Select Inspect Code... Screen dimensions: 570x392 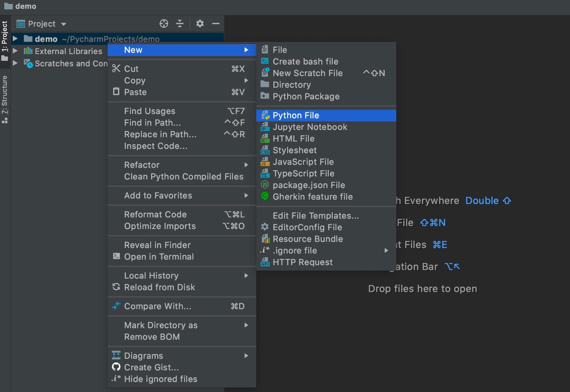(182, 146)
